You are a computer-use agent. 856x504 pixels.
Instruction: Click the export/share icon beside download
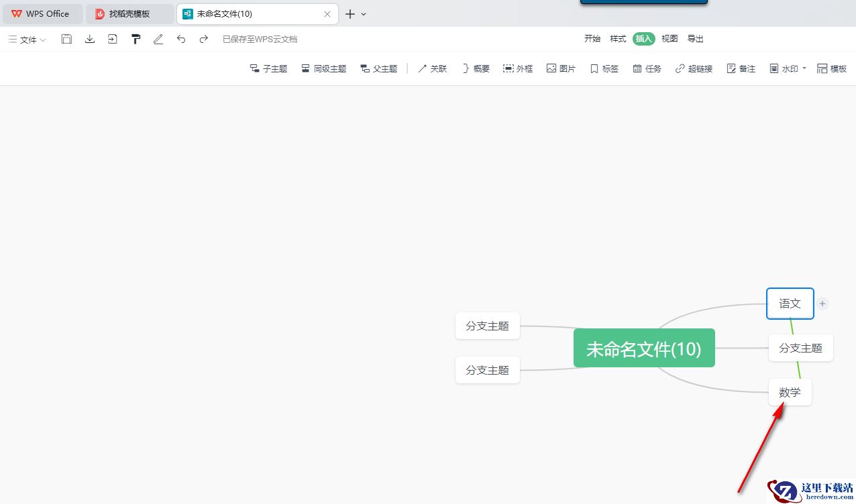112,39
